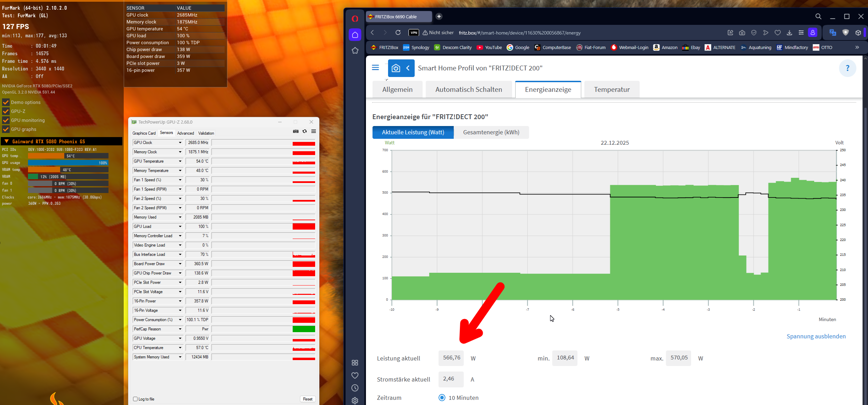868x405 pixels.
Task: Toggle Demo options checkbox
Action: pyautogui.click(x=6, y=102)
